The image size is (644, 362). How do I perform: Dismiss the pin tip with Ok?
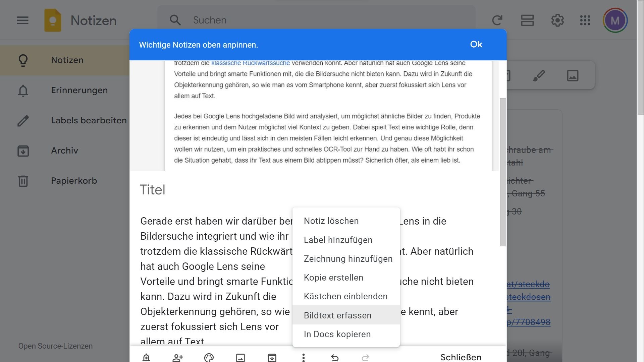[476, 44]
